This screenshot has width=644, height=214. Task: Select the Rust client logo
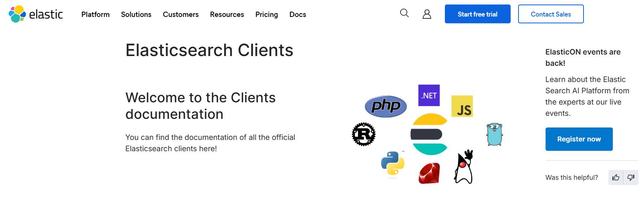coord(364,134)
